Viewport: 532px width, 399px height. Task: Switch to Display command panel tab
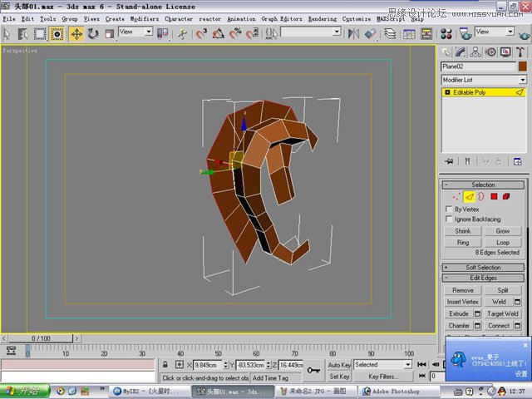point(505,52)
